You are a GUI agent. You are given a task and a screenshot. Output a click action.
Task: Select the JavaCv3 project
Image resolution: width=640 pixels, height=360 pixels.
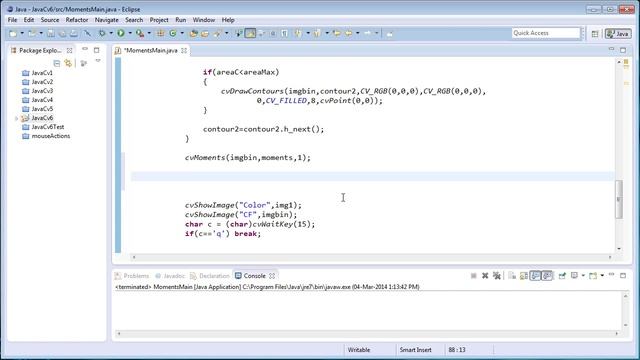pos(42,91)
